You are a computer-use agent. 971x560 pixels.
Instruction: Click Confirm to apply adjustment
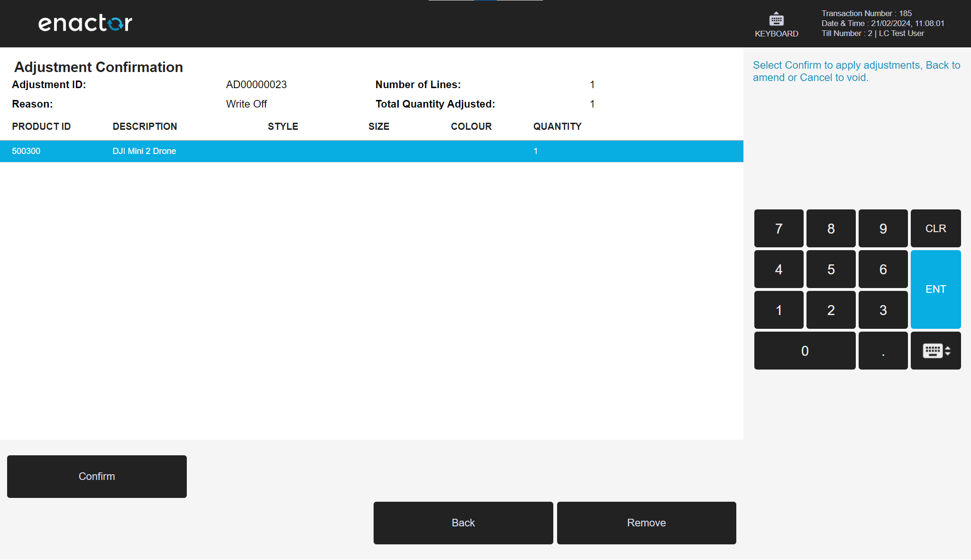97,476
